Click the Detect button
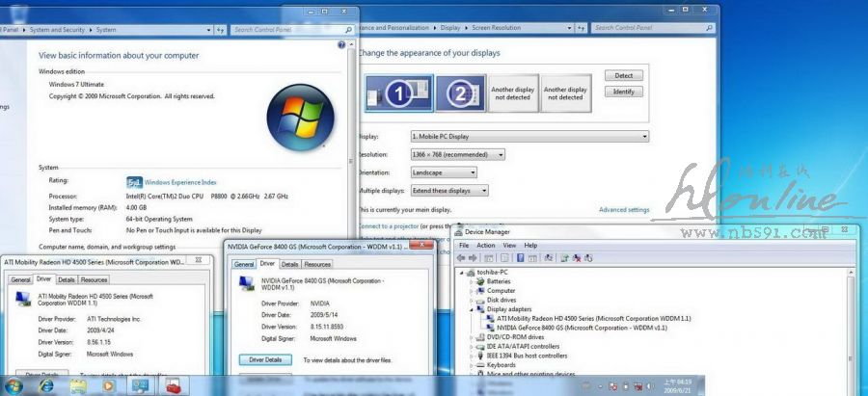Viewport: 868px width, 396px height. tap(623, 75)
